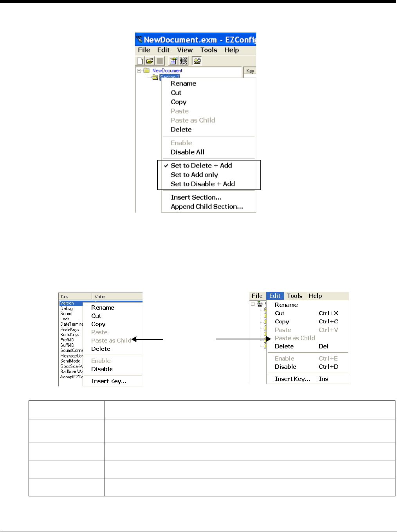Choose Copy Ctrl+C in Edit menu
The height and width of the screenshot is (532, 397).
coord(307,321)
